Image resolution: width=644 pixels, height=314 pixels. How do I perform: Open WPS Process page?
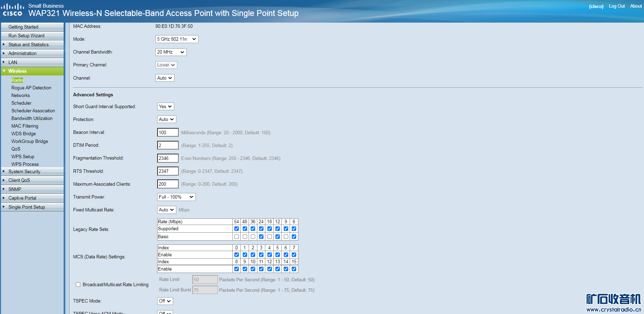25,164
